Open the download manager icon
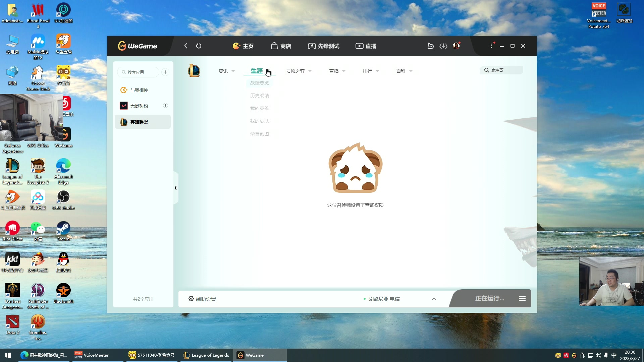Screen dimensions: 644x362 443,46
